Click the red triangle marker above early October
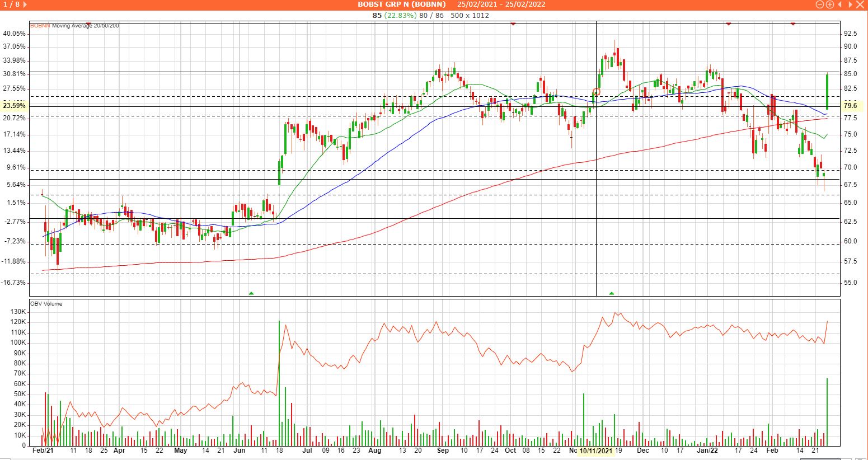The width and height of the screenshot is (868, 460). tap(513, 24)
